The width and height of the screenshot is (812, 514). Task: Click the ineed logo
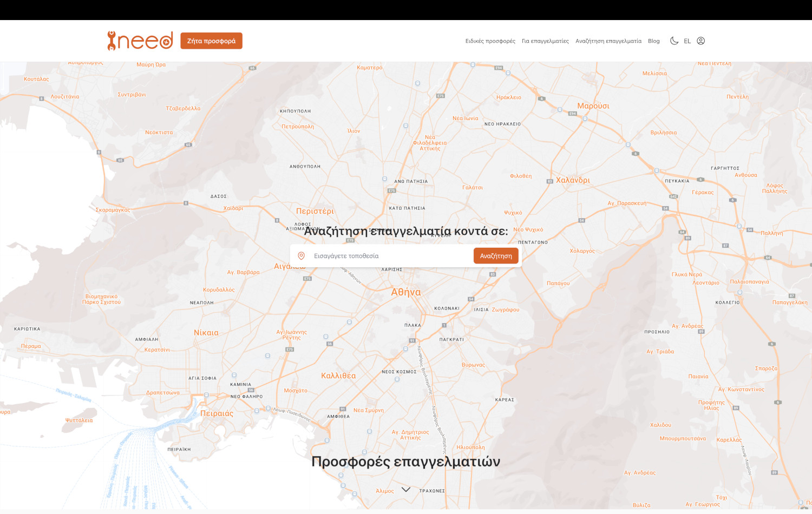click(140, 41)
